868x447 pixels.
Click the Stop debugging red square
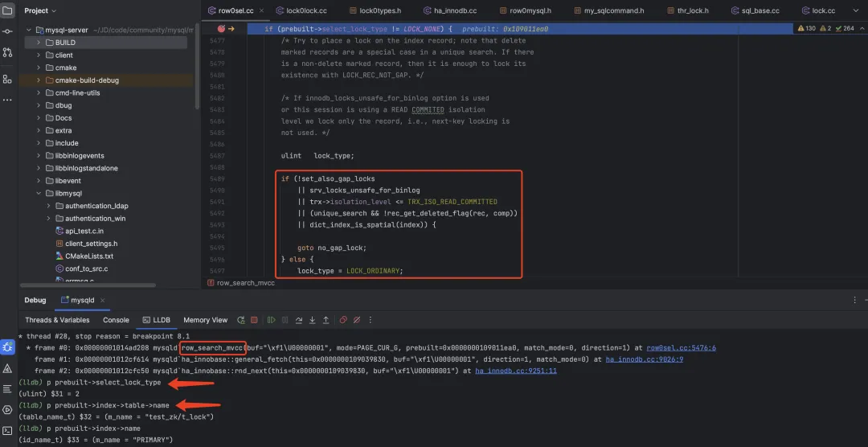tap(254, 320)
